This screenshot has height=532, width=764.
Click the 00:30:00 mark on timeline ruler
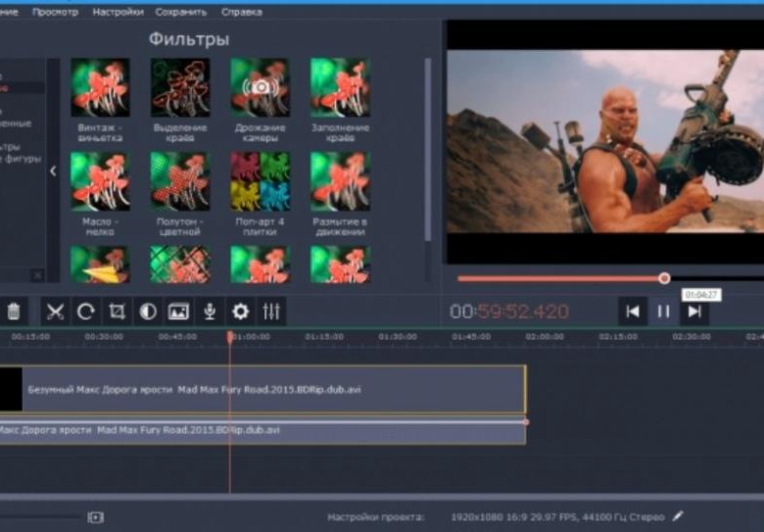click(x=104, y=337)
